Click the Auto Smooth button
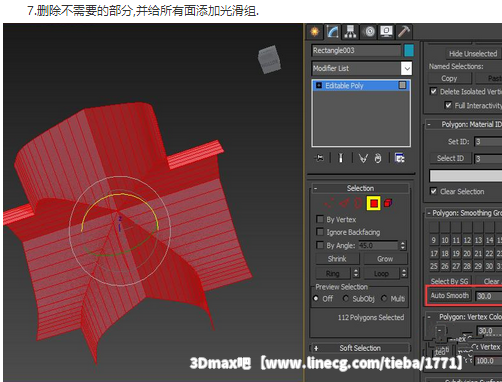The width and height of the screenshot is (502, 382). pyautogui.click(x=449, y=296)
